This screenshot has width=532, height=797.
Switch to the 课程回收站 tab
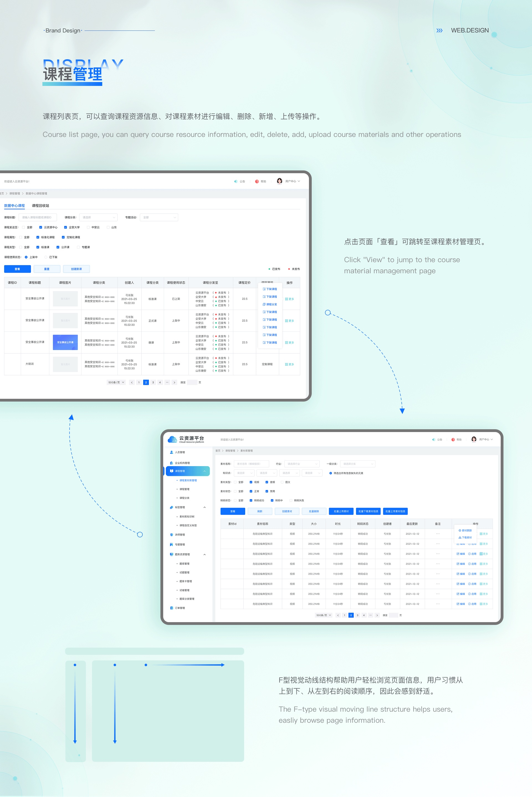click(x=40, y=206)
